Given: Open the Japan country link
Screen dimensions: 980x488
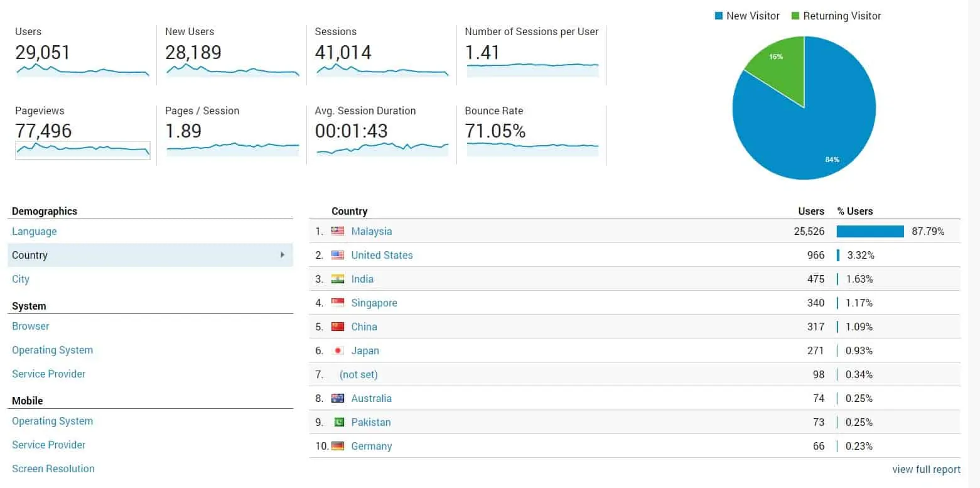Looking at the screenshot, I should tap(365, 350).
